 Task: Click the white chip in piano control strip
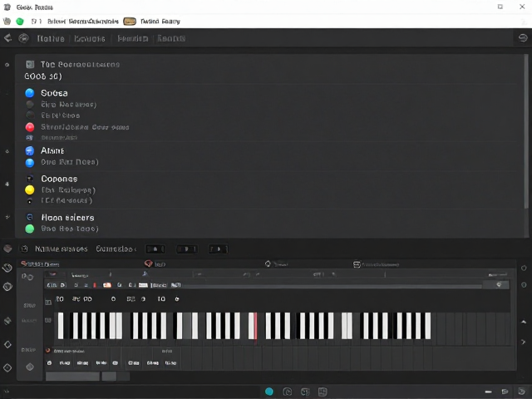[143, 285]
